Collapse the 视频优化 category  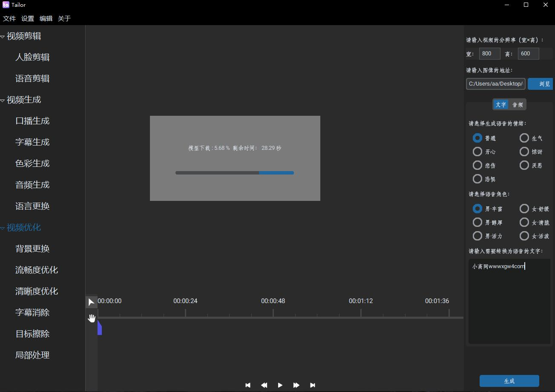[x=3, y=229]
